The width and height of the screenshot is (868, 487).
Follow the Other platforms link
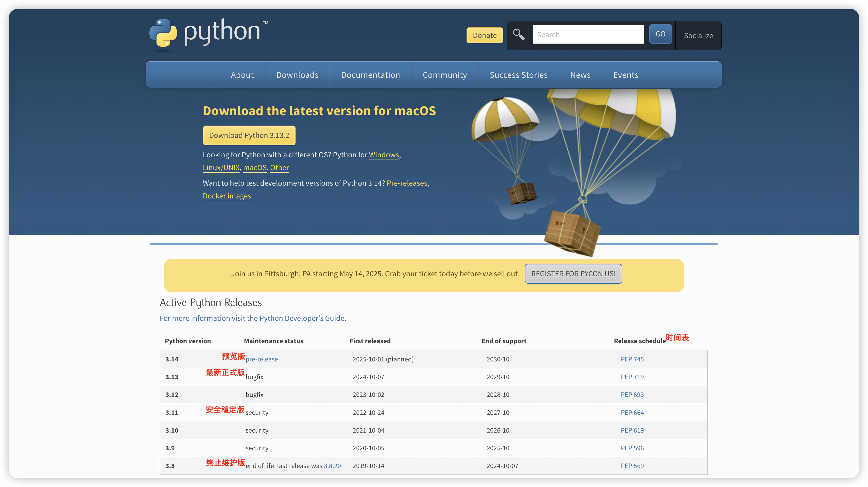pyautogui.click(x=279, y=168)
